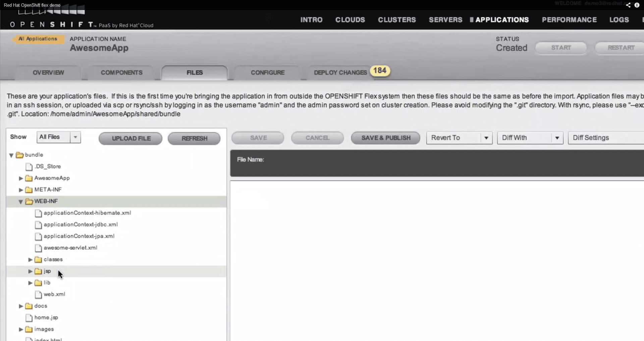Image resolution: width=644 pixels, height=341 pixels.
Task: Click the docs folder icon
Action: [29, 306]
